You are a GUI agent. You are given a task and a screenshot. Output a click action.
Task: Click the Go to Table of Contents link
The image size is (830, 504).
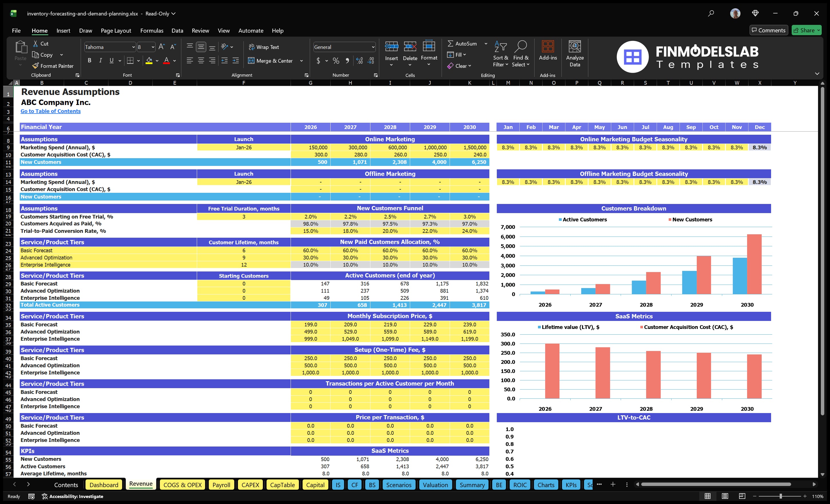51,111
